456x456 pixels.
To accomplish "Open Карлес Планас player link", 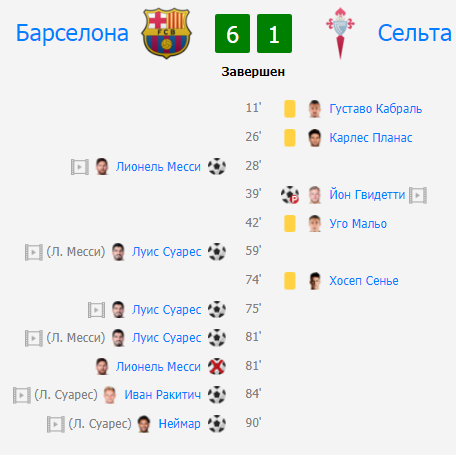I will coord(371,138).
